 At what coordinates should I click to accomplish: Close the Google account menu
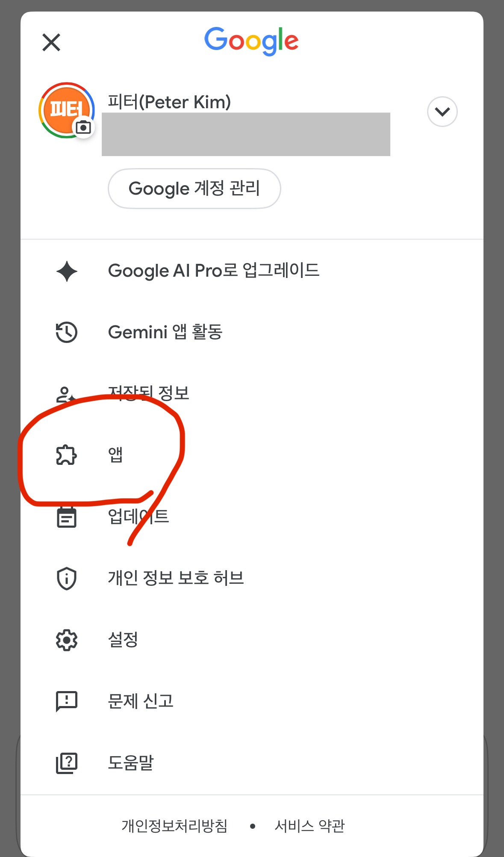click(x=51, y=42)
